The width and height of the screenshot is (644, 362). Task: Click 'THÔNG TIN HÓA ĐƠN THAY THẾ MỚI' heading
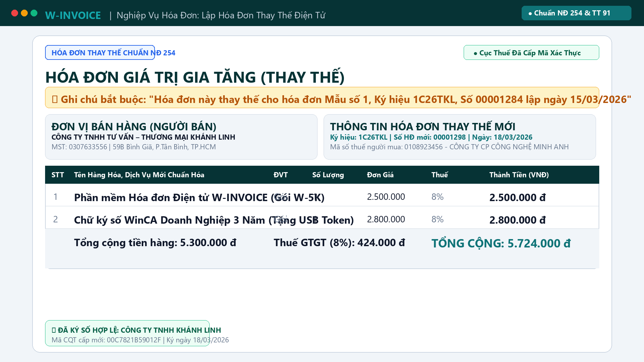tap(422, 126)
